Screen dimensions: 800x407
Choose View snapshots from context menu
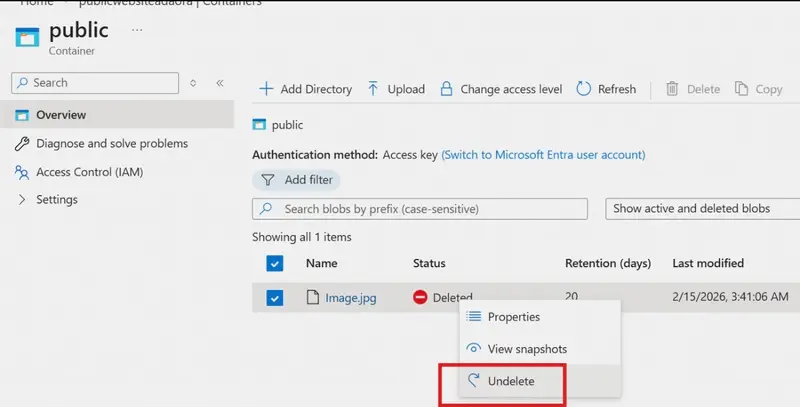point(540,349)
